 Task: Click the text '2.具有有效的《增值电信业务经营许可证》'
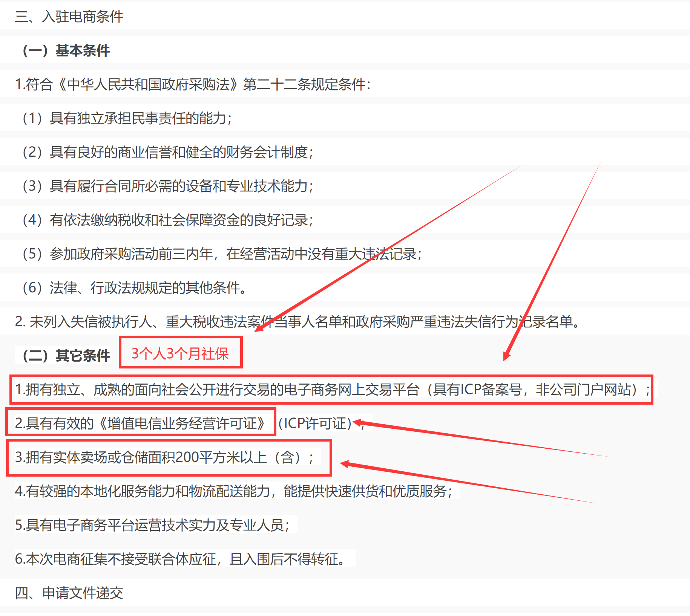(x=141, y=423)
